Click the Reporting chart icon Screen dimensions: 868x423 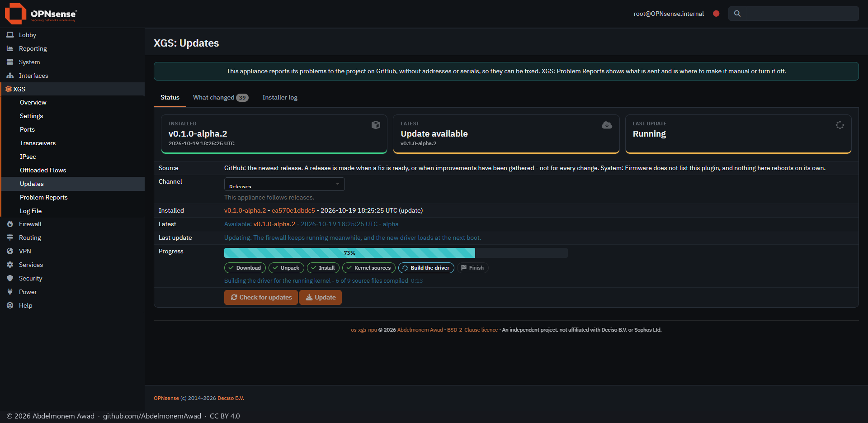[10, 48]
